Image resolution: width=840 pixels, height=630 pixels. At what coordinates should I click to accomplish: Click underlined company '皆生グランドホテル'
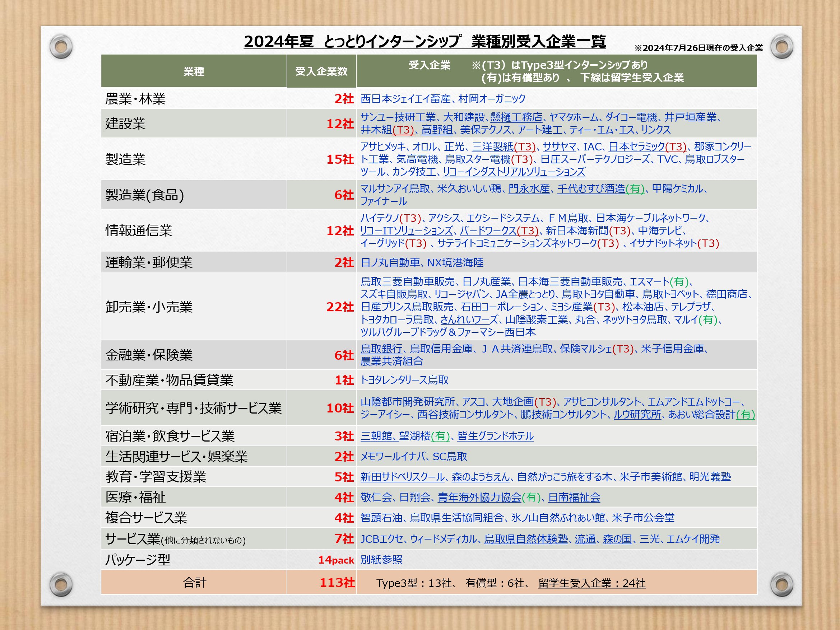pyautogui.click(x=495, y=436)
